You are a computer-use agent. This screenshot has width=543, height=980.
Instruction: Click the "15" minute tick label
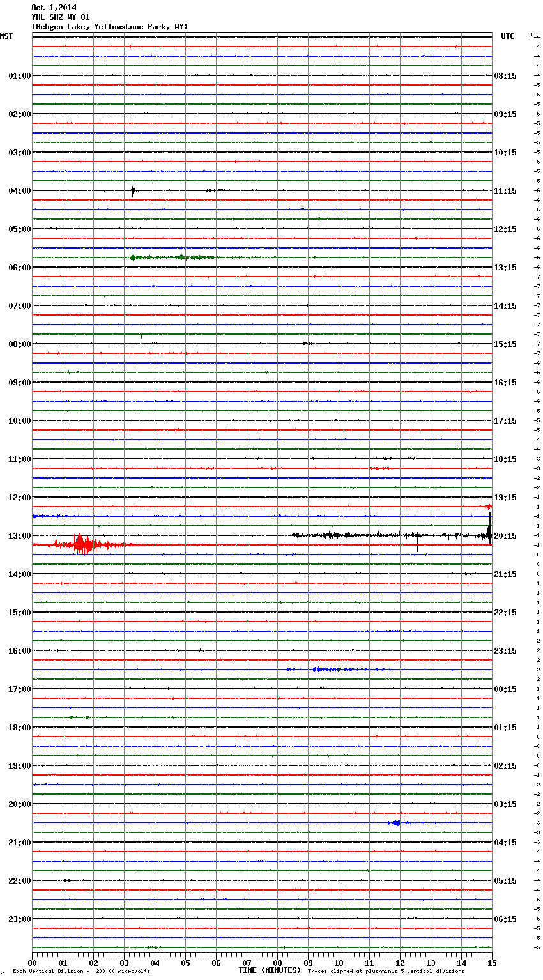491,963
